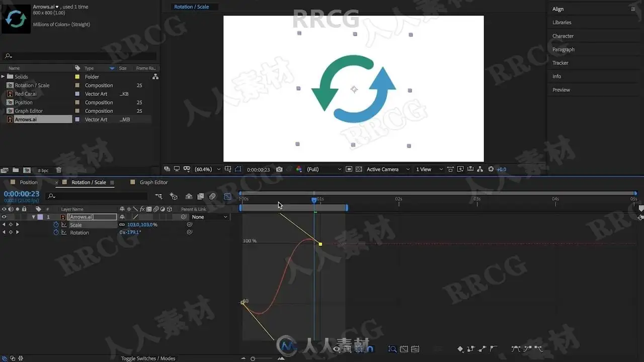The width and height of the screenshot is (644, 362).
Task: Apply Easy Ease Out to keyframes
Action: pos(538,348)
